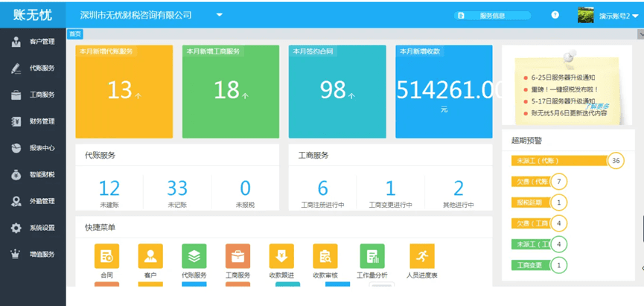Click the 36 badge in 超期预警
The image size is (644, 306).
[616, 161]
